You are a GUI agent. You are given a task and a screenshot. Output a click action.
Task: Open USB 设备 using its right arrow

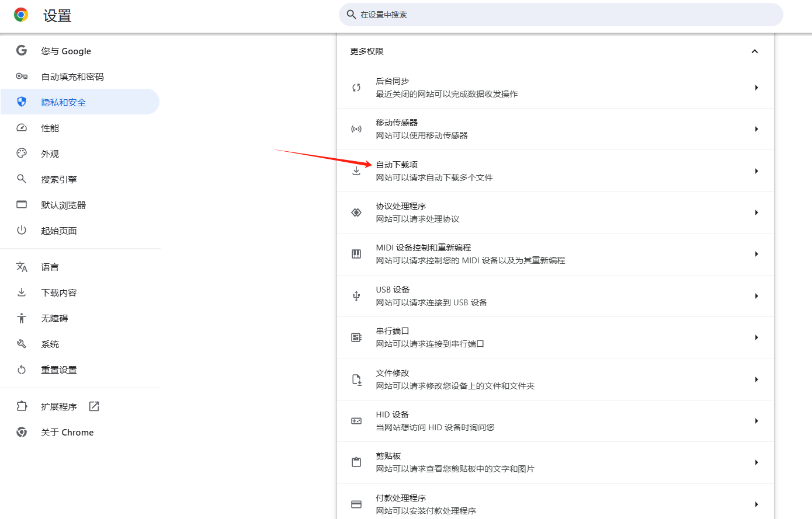tap(757, 296)
